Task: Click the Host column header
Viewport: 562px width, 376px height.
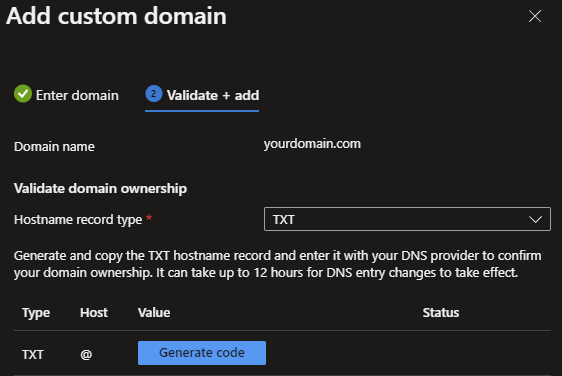Action: (x=94, y=313)
